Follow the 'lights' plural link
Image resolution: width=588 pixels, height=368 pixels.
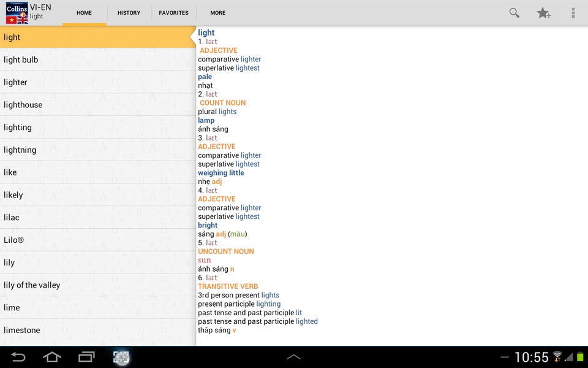point(228,112)
